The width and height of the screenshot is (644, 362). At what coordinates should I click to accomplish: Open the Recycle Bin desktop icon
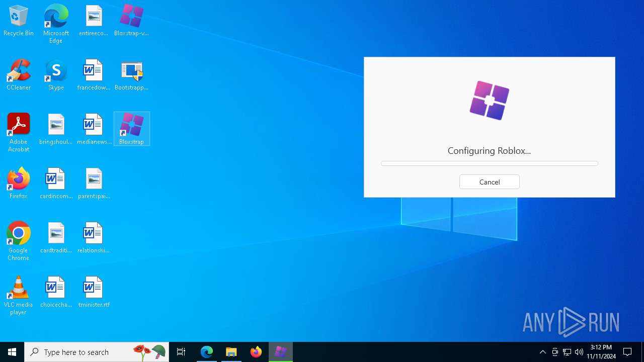point(19,21)
